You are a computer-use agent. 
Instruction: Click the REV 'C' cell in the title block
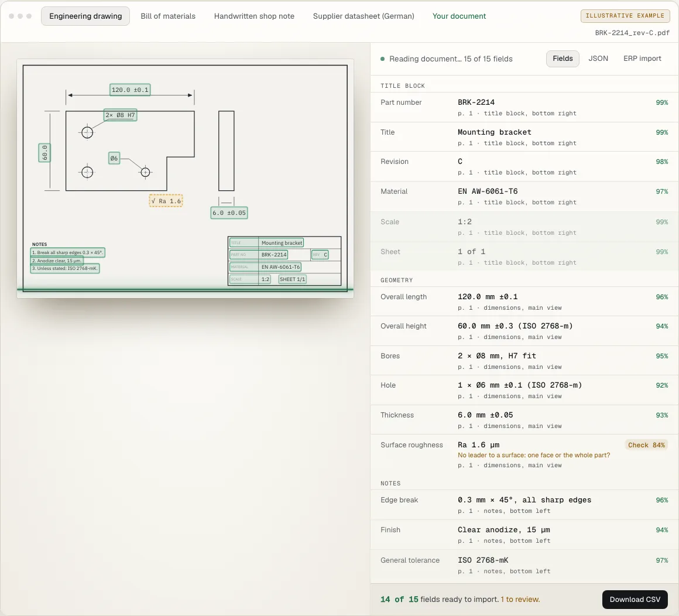tap(320, 254)
